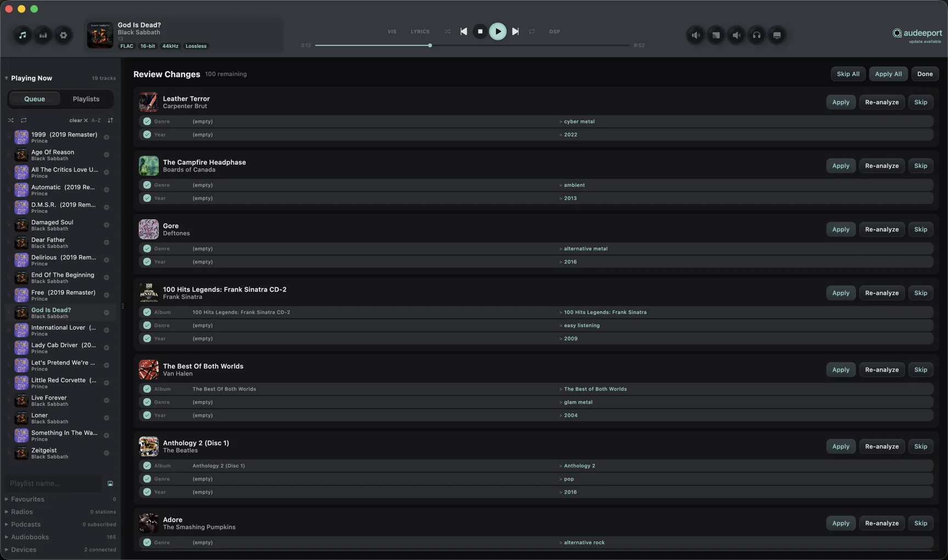The width and height of the screenshot is (948, 560).
Task: Open the LYRICS view
Action: tap(420, 31)
